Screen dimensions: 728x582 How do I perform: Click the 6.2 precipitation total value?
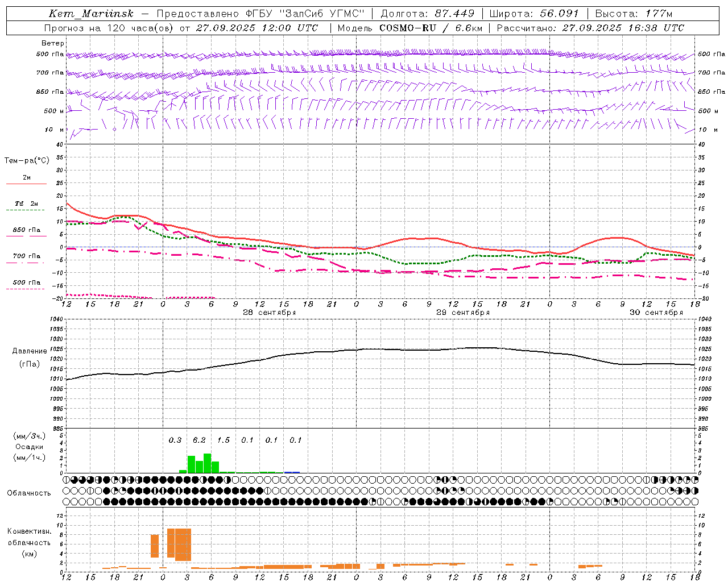(x=199, y=440)
